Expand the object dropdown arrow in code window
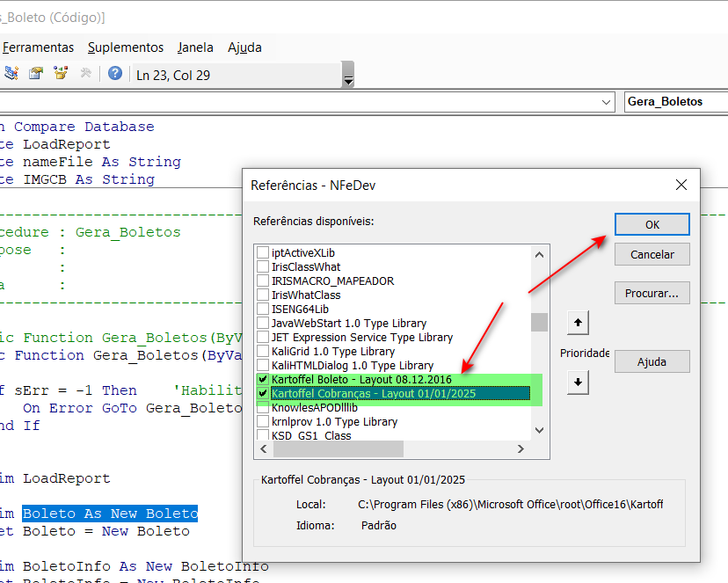Screen dimensions: 728x583 606,102
